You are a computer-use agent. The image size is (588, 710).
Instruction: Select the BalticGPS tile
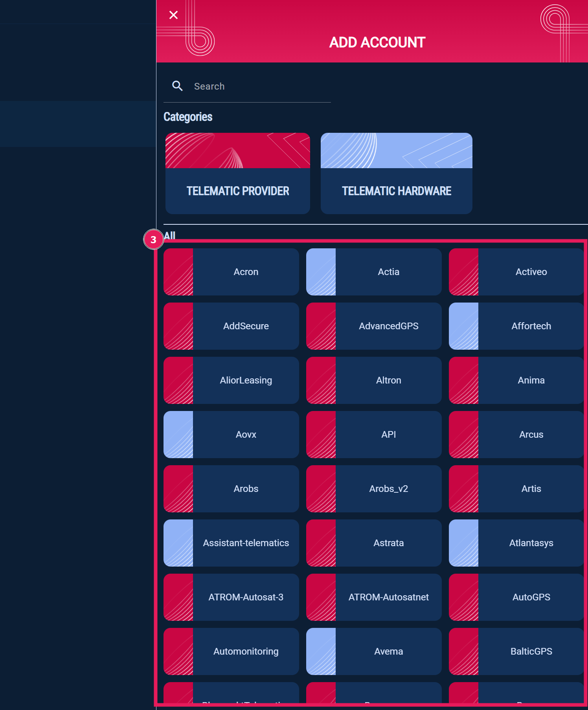tap(531, 651)
